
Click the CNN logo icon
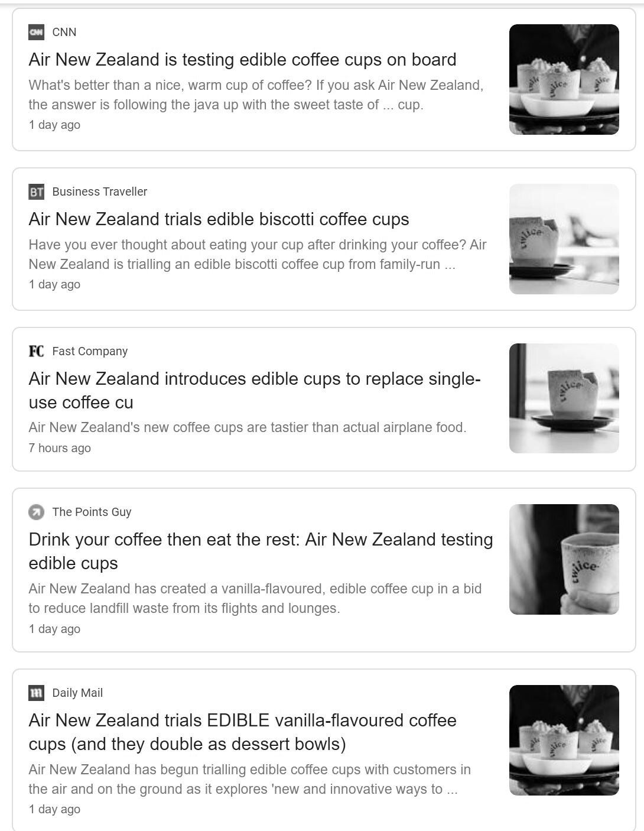click(36, 32)
